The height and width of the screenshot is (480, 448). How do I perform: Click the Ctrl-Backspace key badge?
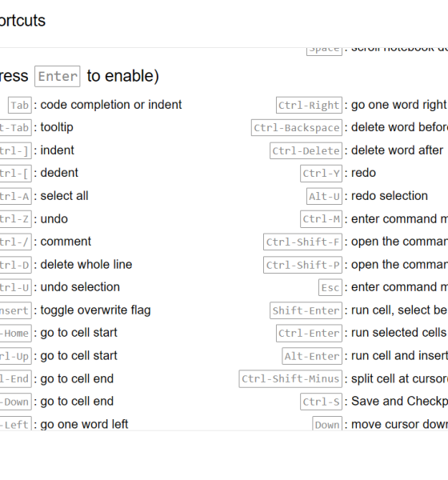point(297,128)
